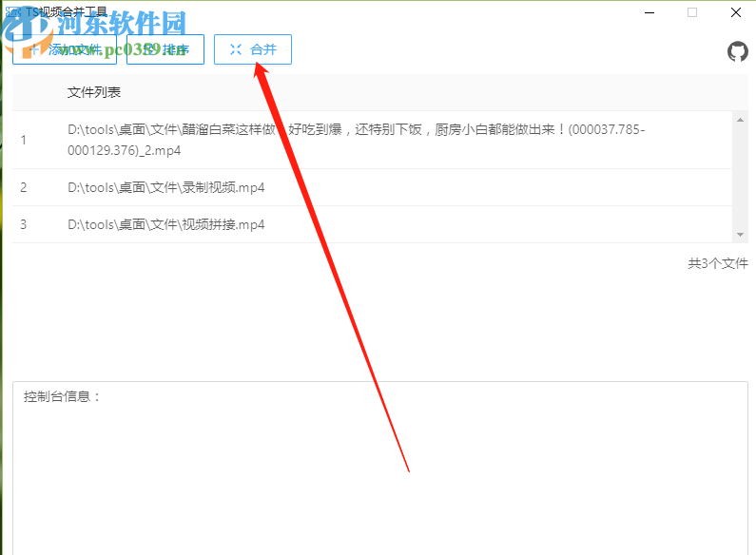
Task: Select file row 录制视频.mp4
Action: coord(372,187)
